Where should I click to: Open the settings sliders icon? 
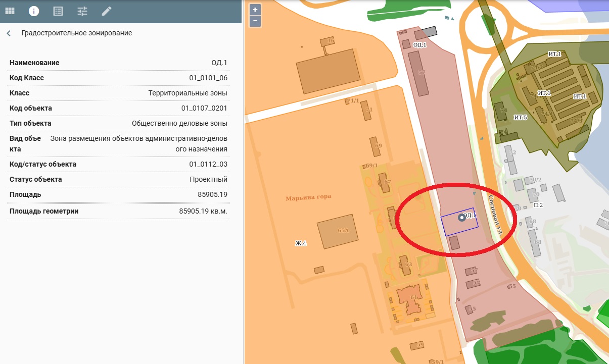click(82, 11)
